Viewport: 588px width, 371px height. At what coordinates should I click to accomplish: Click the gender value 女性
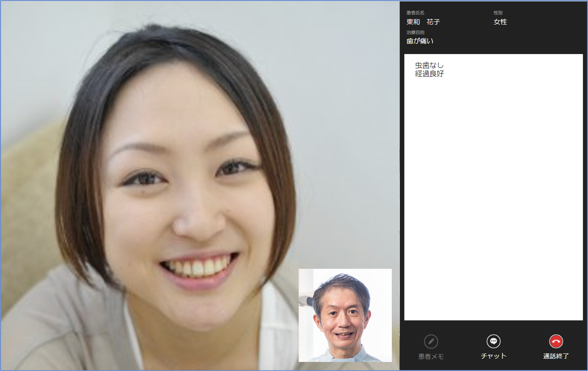pyautogui.click(x=500, y=22)
